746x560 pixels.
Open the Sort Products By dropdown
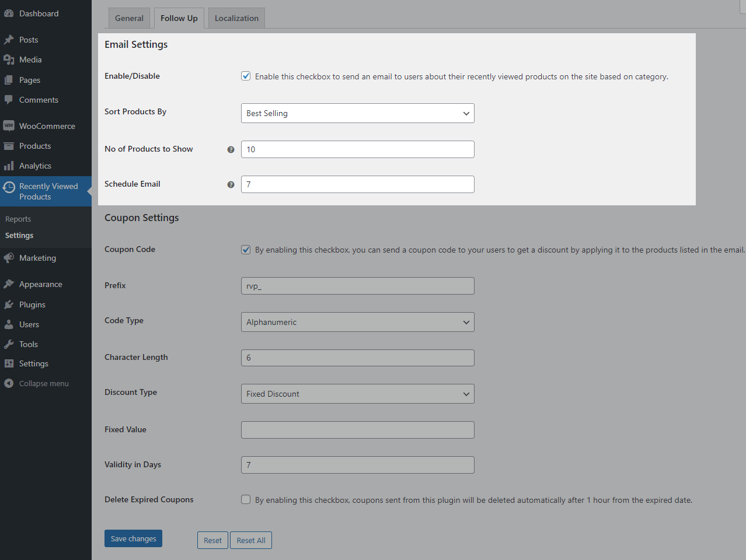click(357, 113)
